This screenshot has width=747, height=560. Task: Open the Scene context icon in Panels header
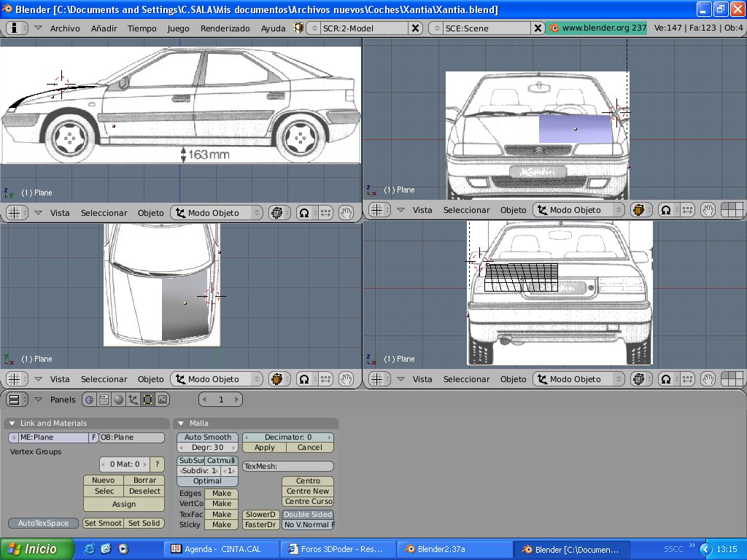pyautogui.click(x=163, y=400)
